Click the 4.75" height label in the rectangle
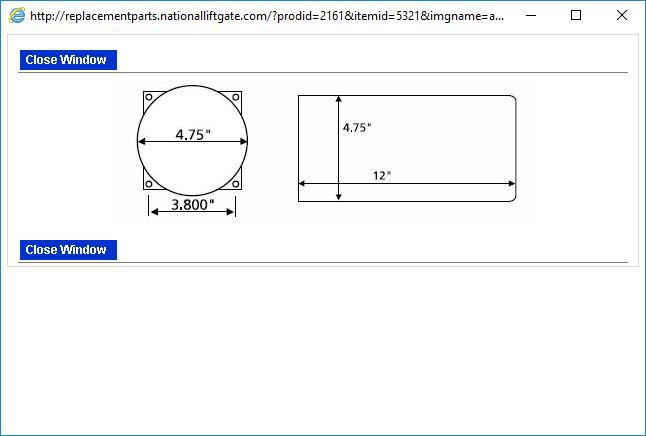 357,128
